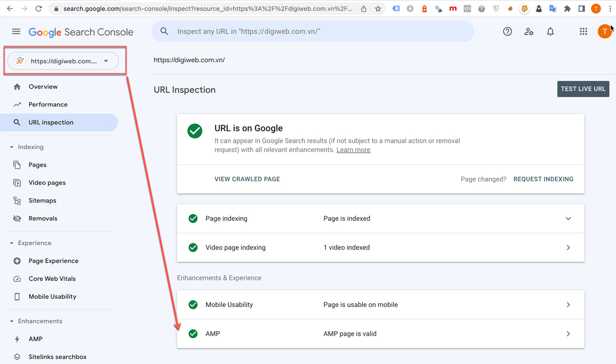This screenshot has width=616, height=364.
Task: Click 'Page is usable on mobile' text
Action: pyautogui.click(x=360, y=305)
